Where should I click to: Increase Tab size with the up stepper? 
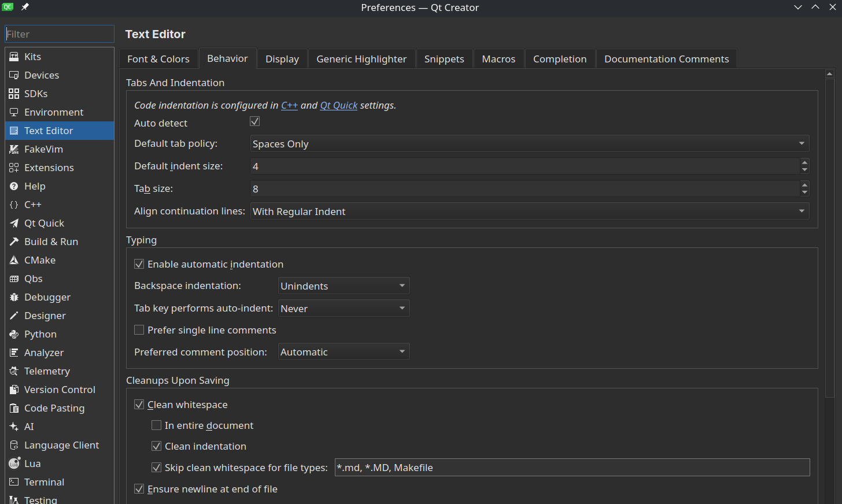[x=804, y=185]
